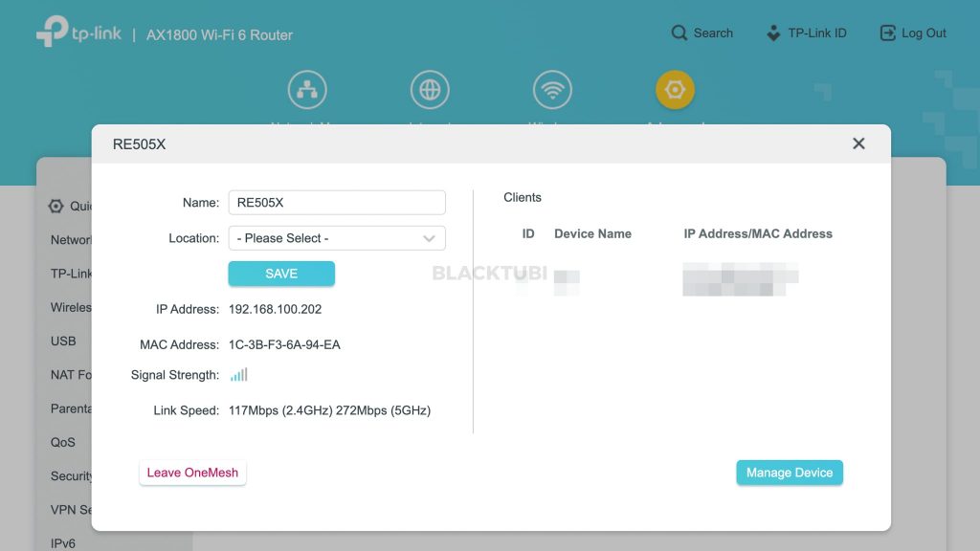Open the Parental Controls sidebar item

click(x=71, y=408)
